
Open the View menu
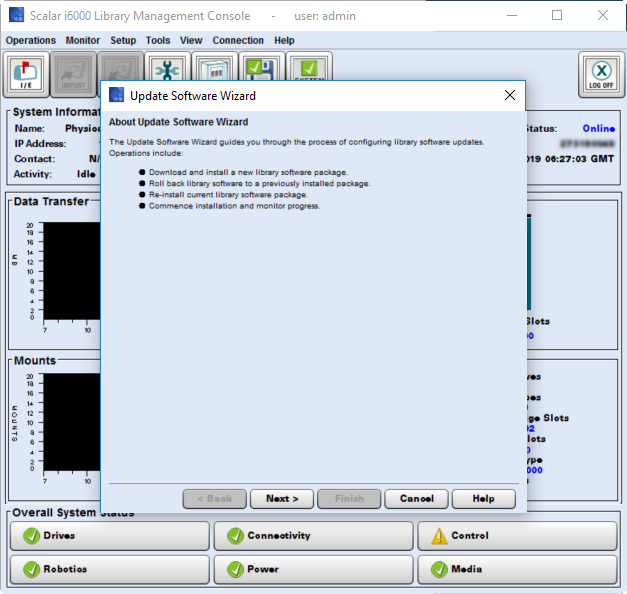(x=191, y=40)
